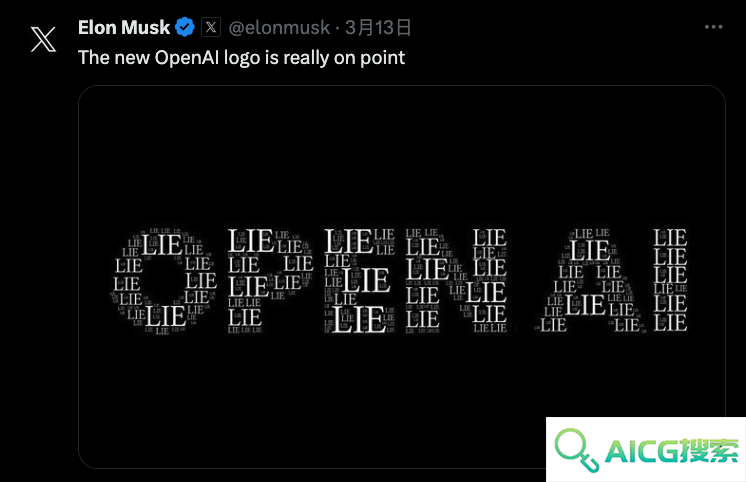This screenshot has height=482, width=746.
Task: Visit the @elonmusk handle link
Action: 279,28
